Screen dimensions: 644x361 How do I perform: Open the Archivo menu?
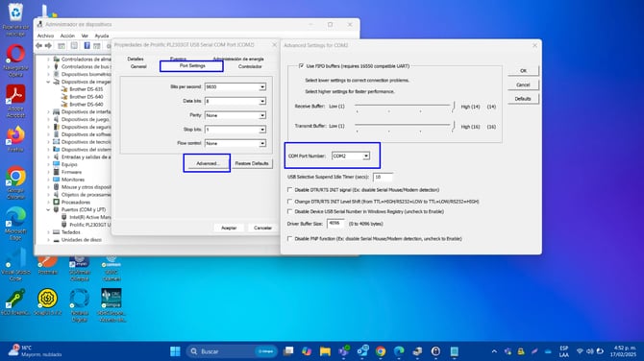click(45, 36)
